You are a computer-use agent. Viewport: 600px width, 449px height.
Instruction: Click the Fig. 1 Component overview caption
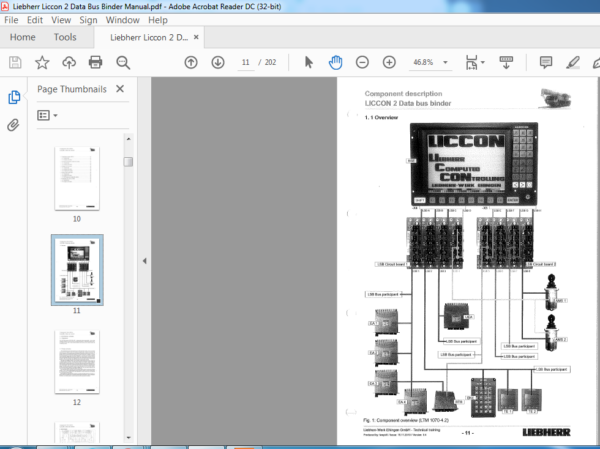click(406, 420)
